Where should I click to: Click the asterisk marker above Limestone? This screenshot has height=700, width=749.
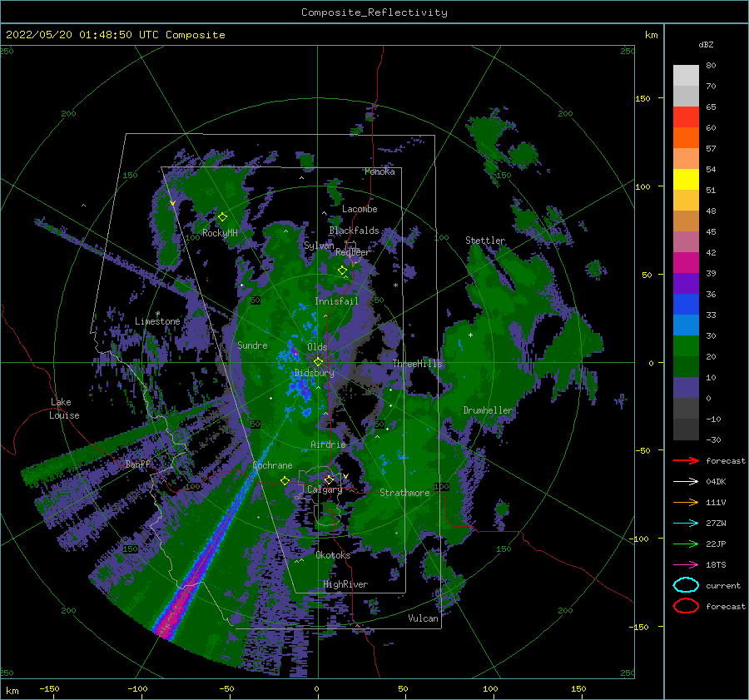[x=158, y=314]
